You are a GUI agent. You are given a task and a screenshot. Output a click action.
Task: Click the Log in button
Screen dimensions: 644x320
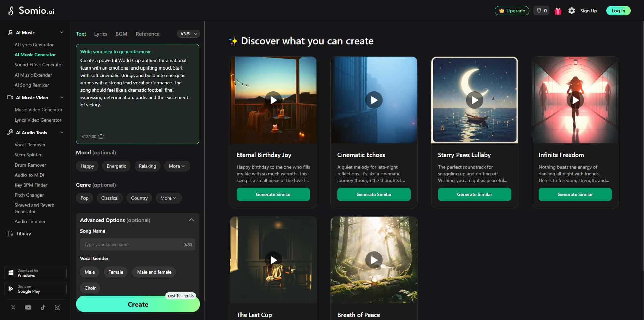618,11
